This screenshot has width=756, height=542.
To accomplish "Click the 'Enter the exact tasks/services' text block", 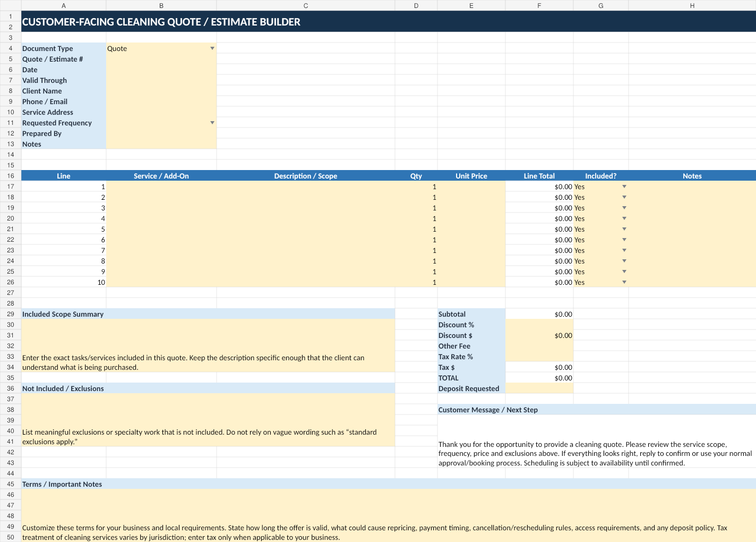I will (193, 362).
